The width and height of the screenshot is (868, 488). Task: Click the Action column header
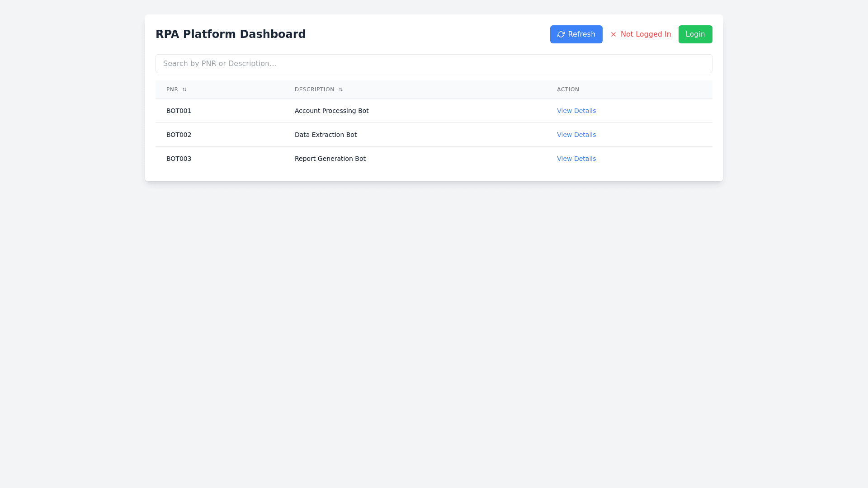pyautogui.click(x=568, y=89)
